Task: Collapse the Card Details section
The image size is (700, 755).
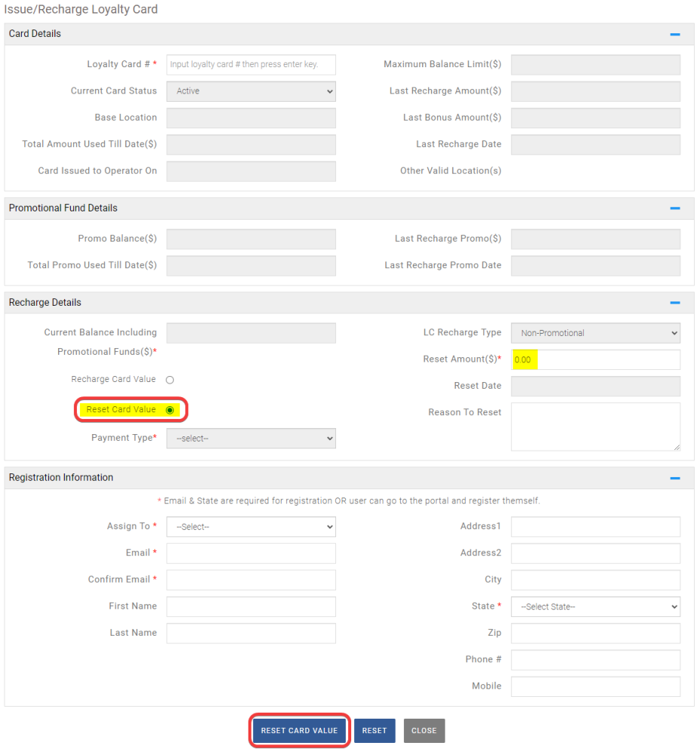Action: tap(674, 34)
